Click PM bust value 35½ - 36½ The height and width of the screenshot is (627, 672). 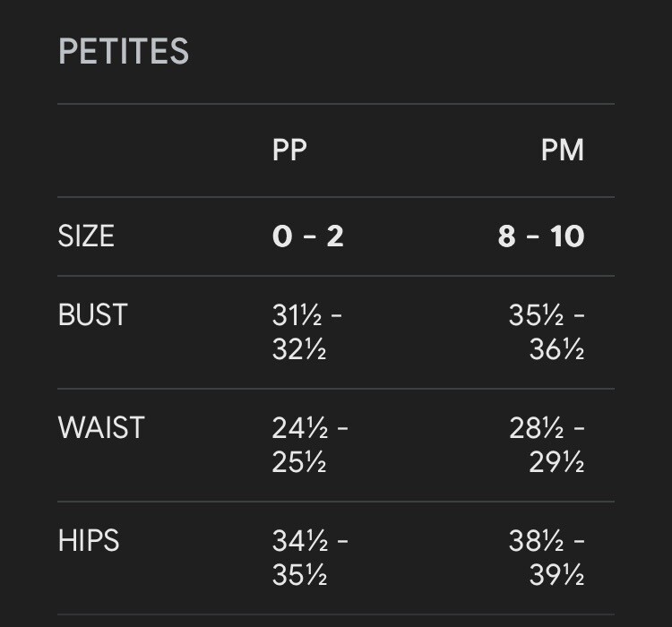(547, 331)
